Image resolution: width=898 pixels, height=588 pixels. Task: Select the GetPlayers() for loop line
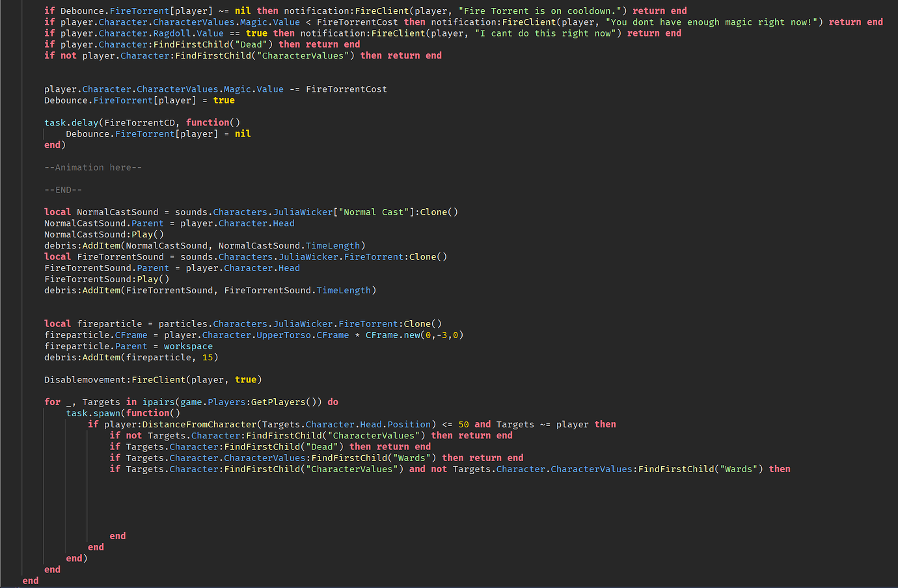[x=189, y=401]
